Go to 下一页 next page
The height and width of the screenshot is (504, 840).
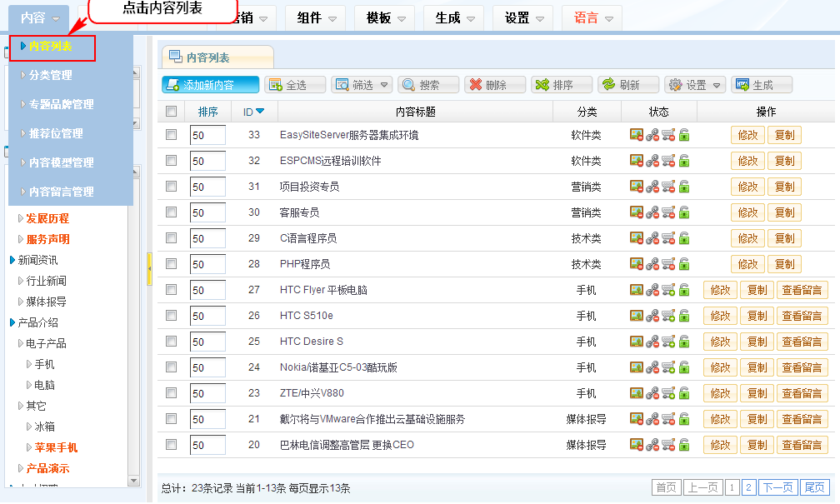[x=778, y=487]
